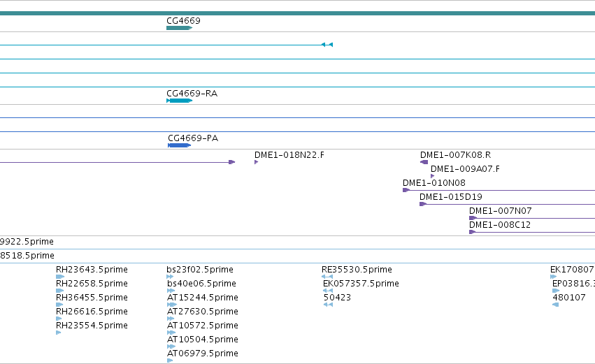Select the AT06979.5prime arrow glyph
Screen dimensions: 595x364
[x=170, y=361]
